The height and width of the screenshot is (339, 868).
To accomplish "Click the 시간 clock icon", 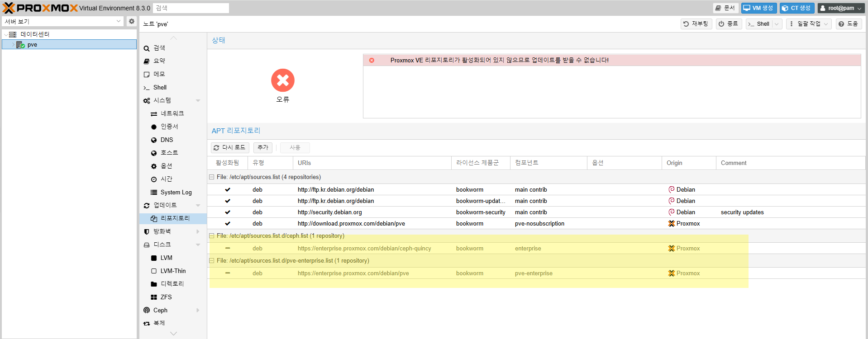I will pos(154,179).
